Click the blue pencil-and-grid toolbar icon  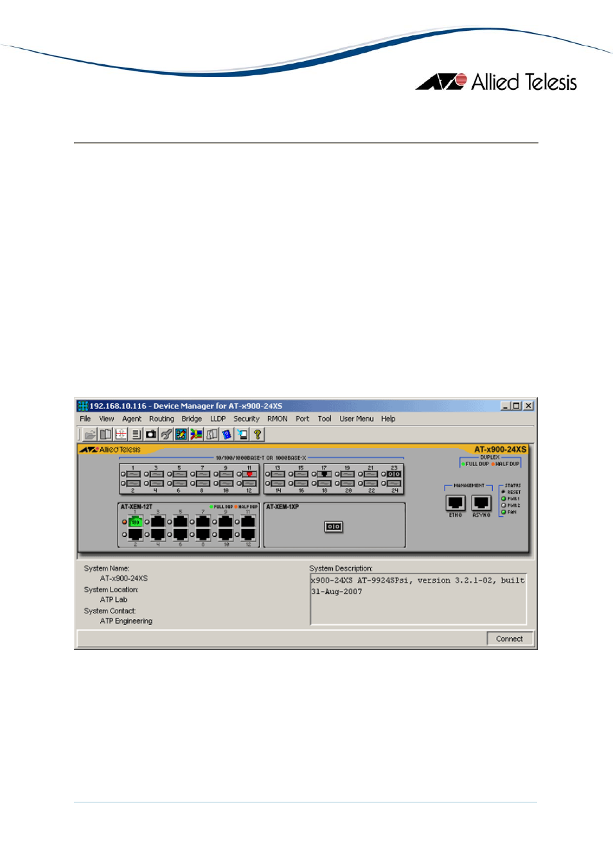181,435
